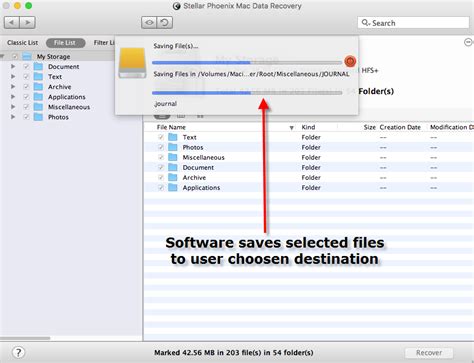Switch to the Filter List tab
Screen dimensions: 474x363
coord(104,43)
